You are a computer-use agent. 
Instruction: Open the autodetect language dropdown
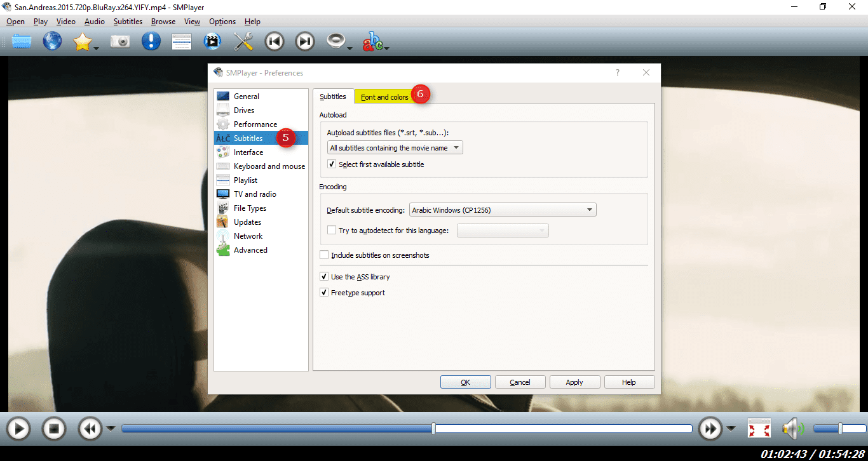503,230
